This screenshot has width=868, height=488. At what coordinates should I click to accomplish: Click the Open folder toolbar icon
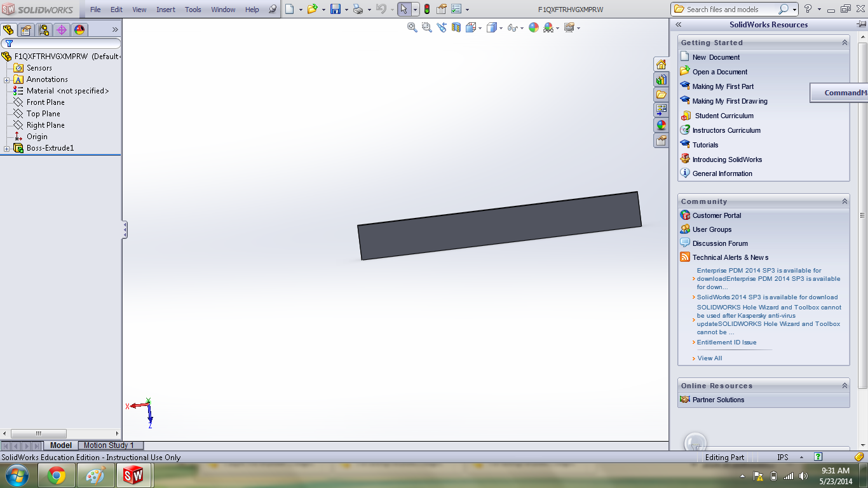pyautogui.click(x=311, y=9)
